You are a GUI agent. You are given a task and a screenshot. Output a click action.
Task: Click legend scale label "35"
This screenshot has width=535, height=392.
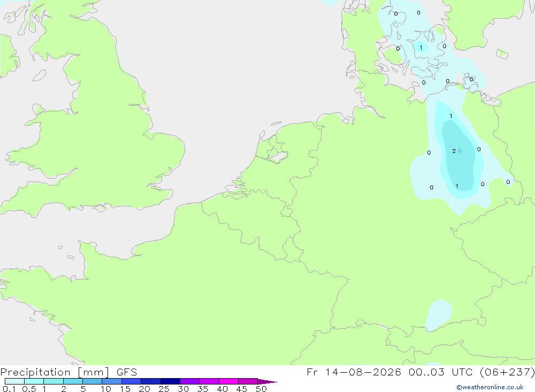[203, 389]
